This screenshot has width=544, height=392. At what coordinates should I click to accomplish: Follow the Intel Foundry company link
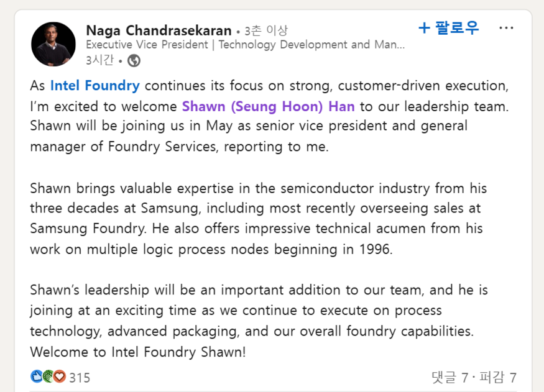[x=95, y=86]
